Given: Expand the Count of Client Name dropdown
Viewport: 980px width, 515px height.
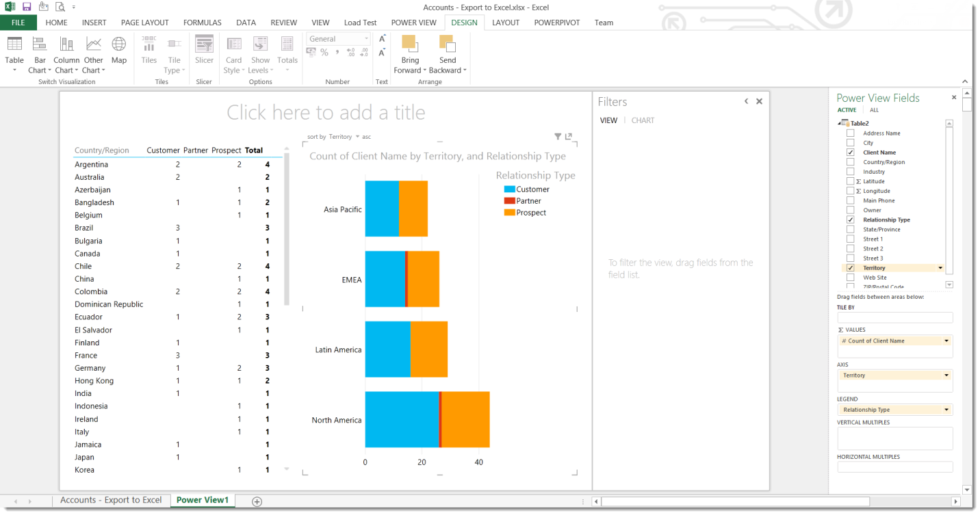Looking at the screenshot, I should point(946,341).
